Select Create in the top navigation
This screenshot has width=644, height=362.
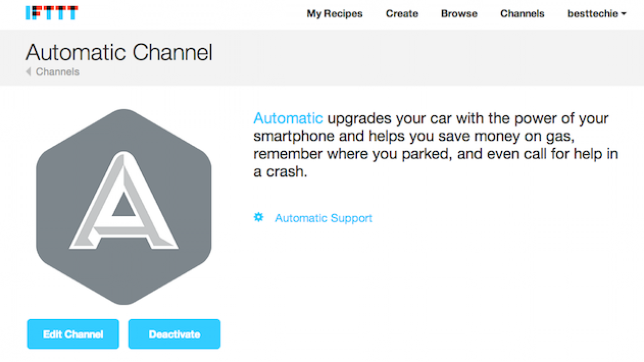pyautogui.click(x=401, y=14)
